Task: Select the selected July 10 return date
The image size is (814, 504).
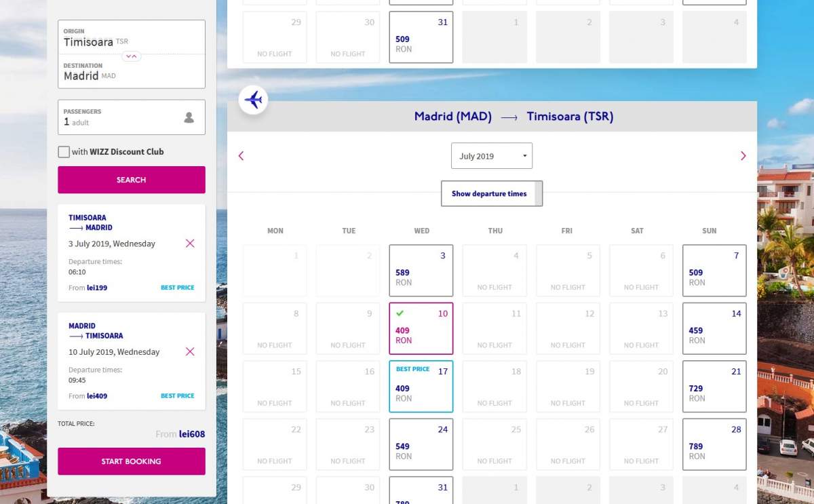Action: (421, 328)
